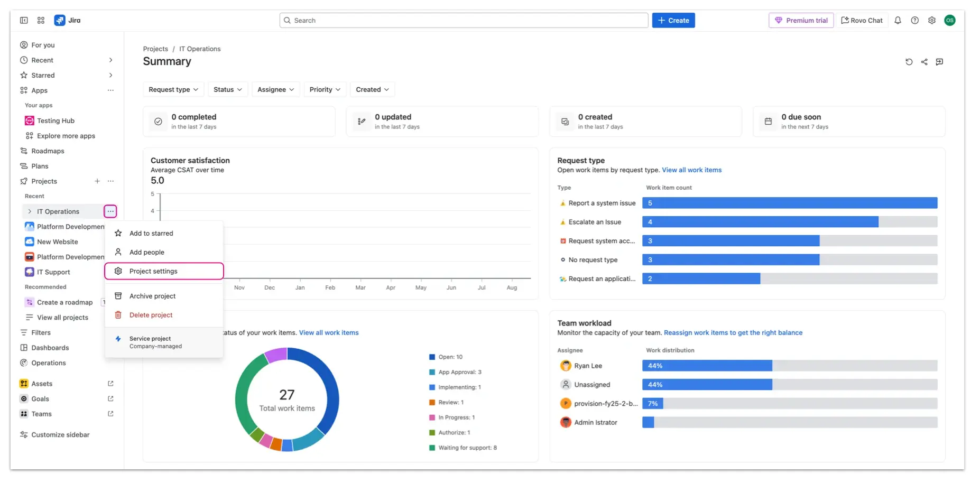The image size is (980, 483).
Task: Open the notifications bell
Action: tap(898, 20)
